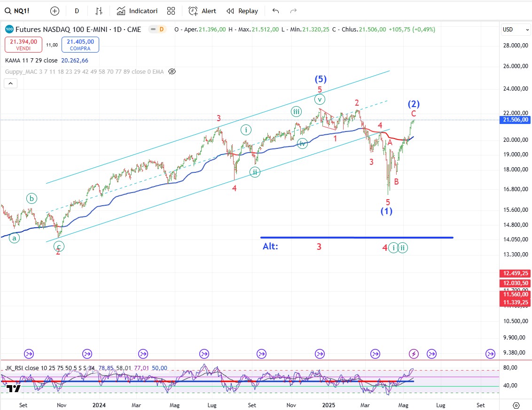Select the circled iii wave label
Screen dimensions: 532x410
point(296,112)
